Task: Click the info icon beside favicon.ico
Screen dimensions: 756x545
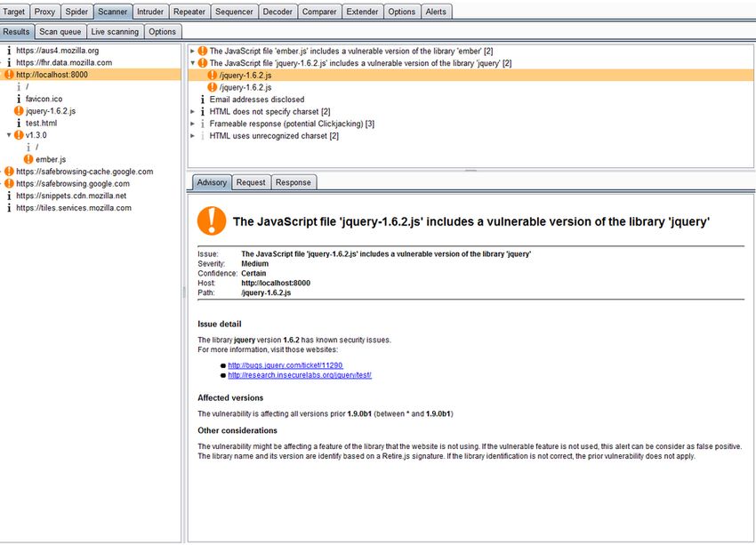Action: pyautogui.click(x=19, y=99)
